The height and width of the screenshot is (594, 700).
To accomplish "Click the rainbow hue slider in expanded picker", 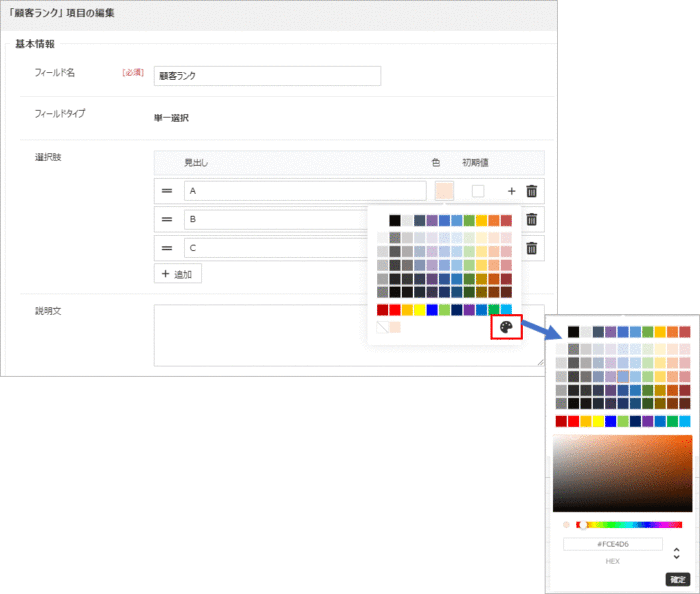I will click(629, 525).
